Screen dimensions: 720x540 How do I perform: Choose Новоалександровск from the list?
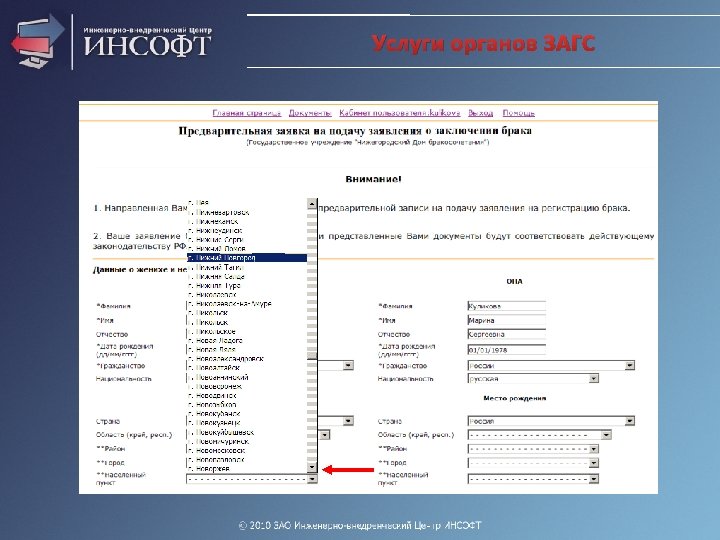pos(247,359)
